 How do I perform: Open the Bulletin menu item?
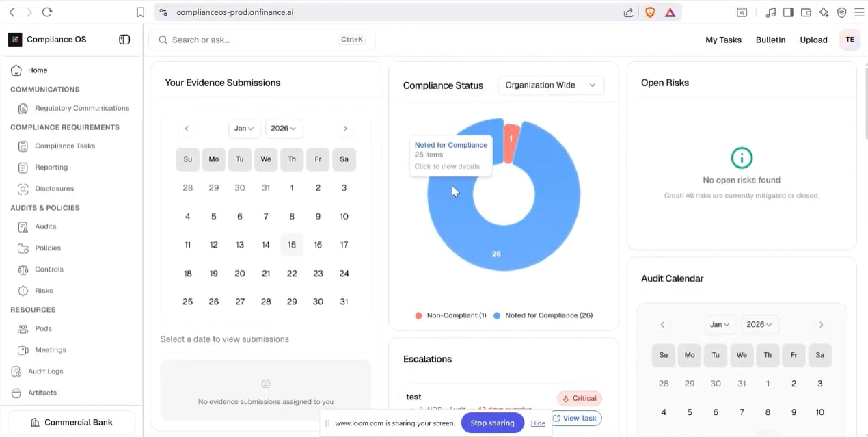770,40
